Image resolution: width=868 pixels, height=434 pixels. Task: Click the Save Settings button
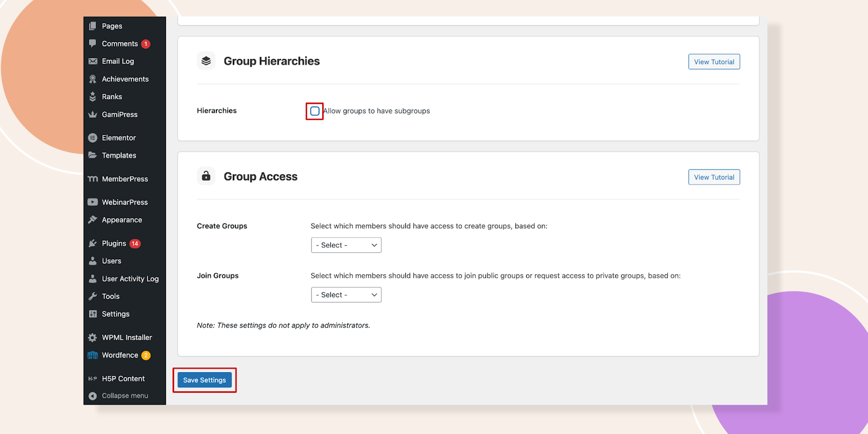click(x=205, y=380)
